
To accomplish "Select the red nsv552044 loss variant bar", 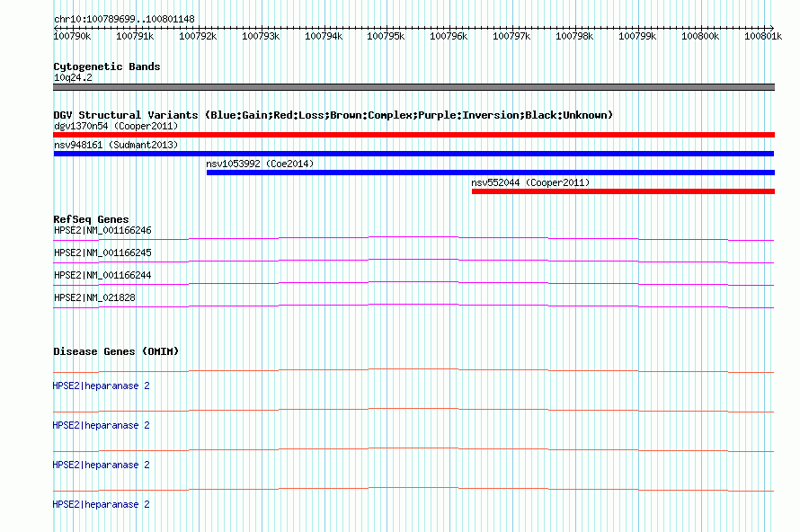I will coord(624,191).
